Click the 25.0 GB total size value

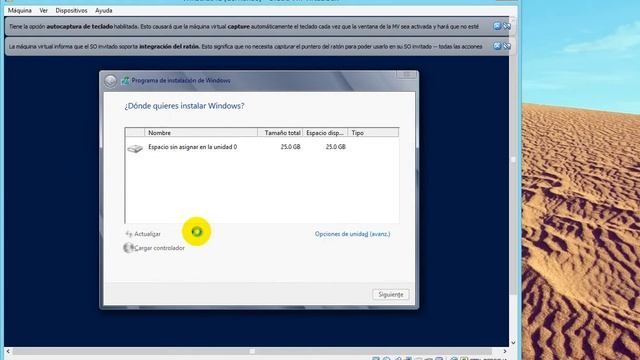[x=290, y=147]
